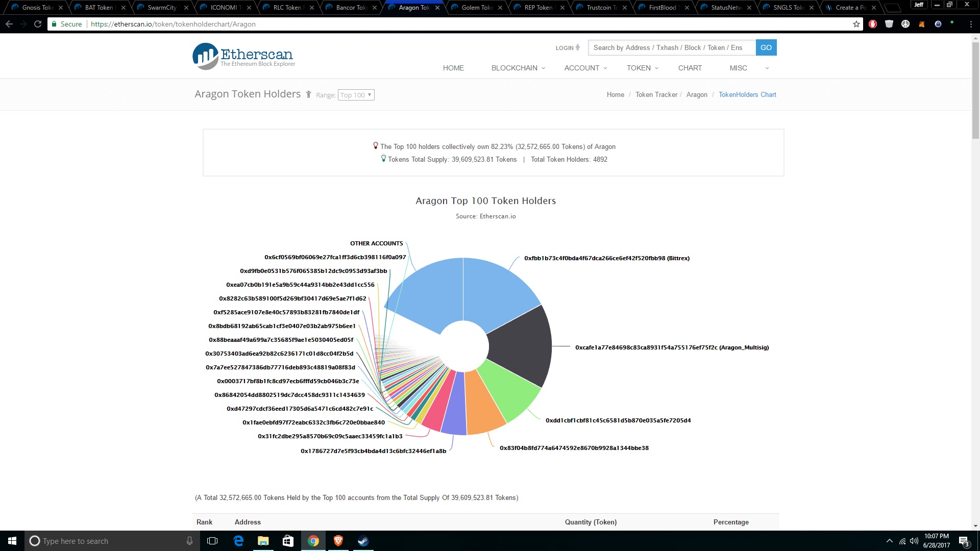Close the Aragon Token tab

click(437, 8)
